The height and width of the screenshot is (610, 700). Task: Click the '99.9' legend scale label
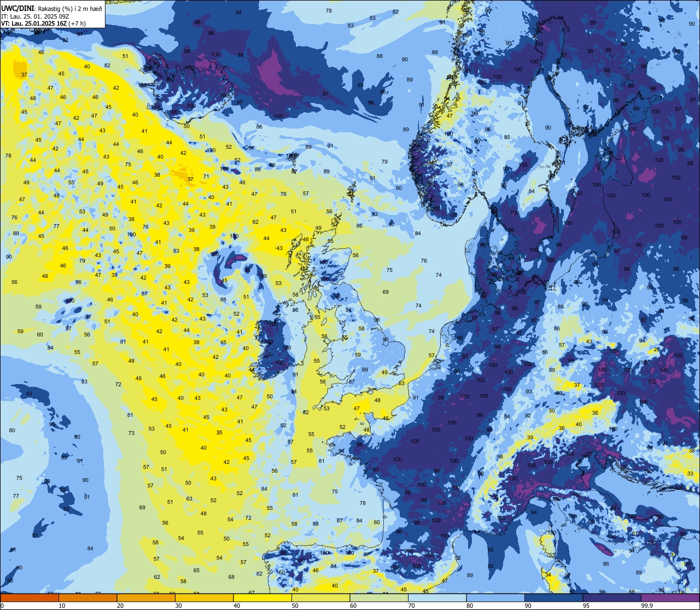click(647, 606)
